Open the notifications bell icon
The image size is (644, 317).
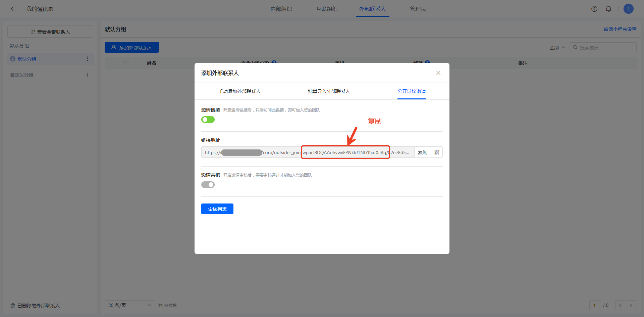pyautogui.click(x=608, y=9)
